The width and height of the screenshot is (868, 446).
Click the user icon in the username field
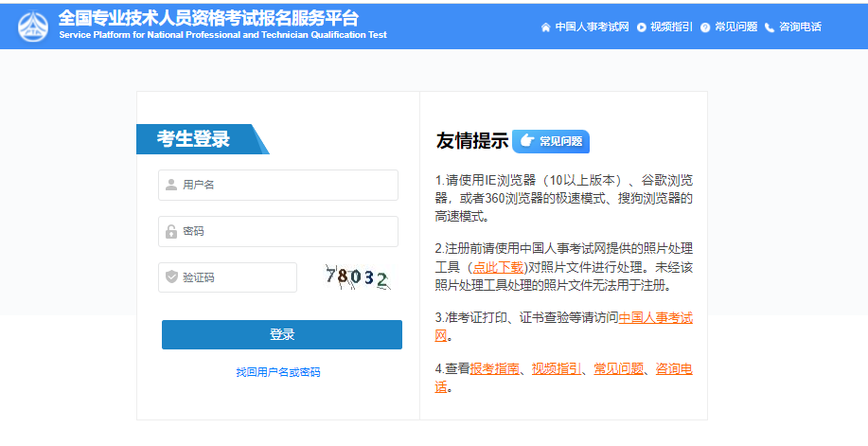[171, 185]
